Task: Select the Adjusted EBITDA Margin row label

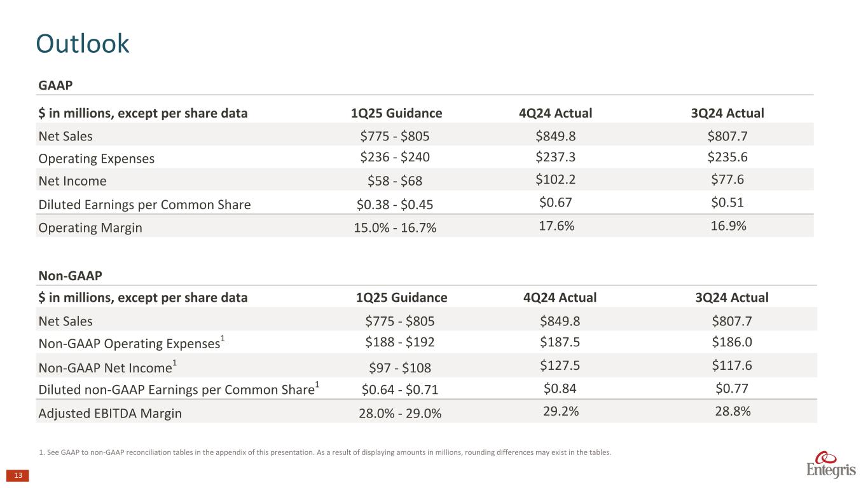Action: (110, 414)
